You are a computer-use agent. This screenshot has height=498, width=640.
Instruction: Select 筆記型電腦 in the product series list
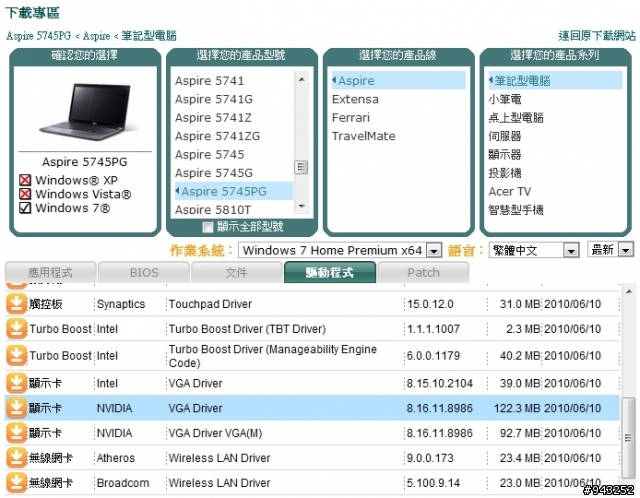[555, 80]
